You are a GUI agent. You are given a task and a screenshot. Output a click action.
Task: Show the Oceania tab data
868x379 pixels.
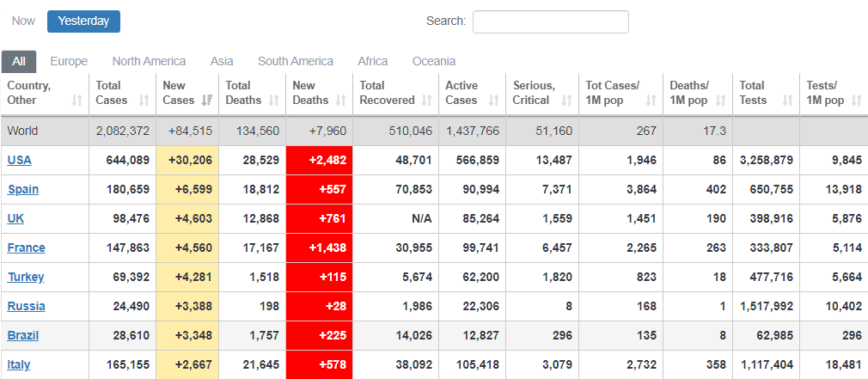pos(434,61)
